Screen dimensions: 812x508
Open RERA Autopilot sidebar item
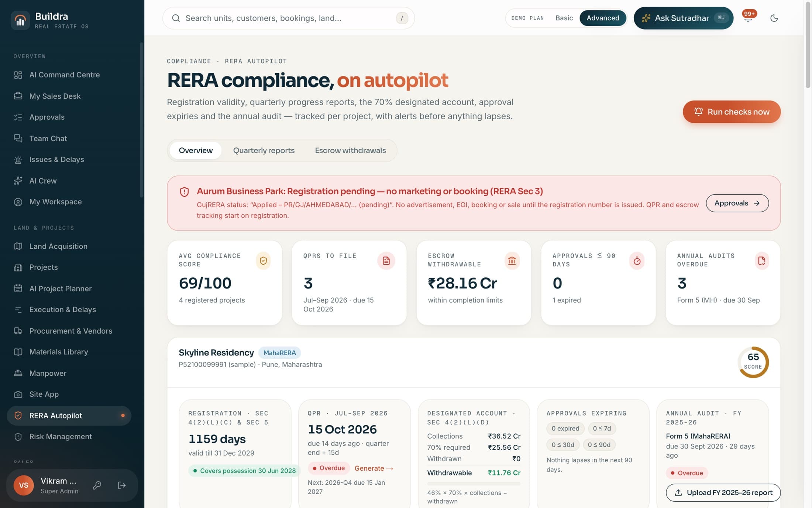pos(69,416)
